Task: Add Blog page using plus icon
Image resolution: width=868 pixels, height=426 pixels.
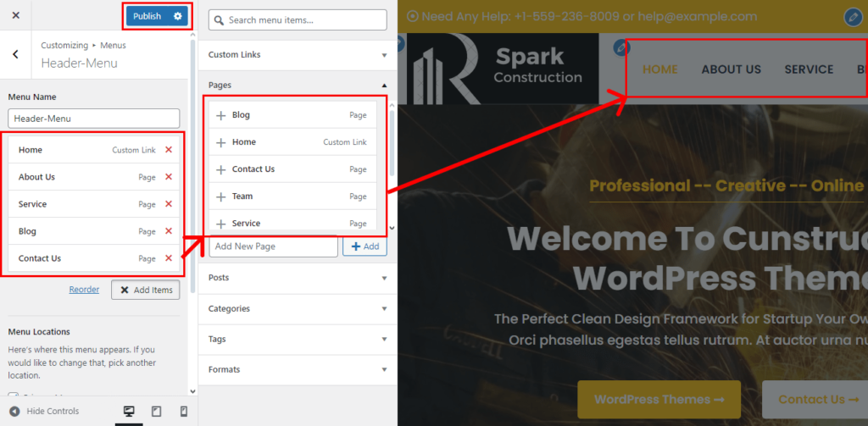Action: point(221,115)
